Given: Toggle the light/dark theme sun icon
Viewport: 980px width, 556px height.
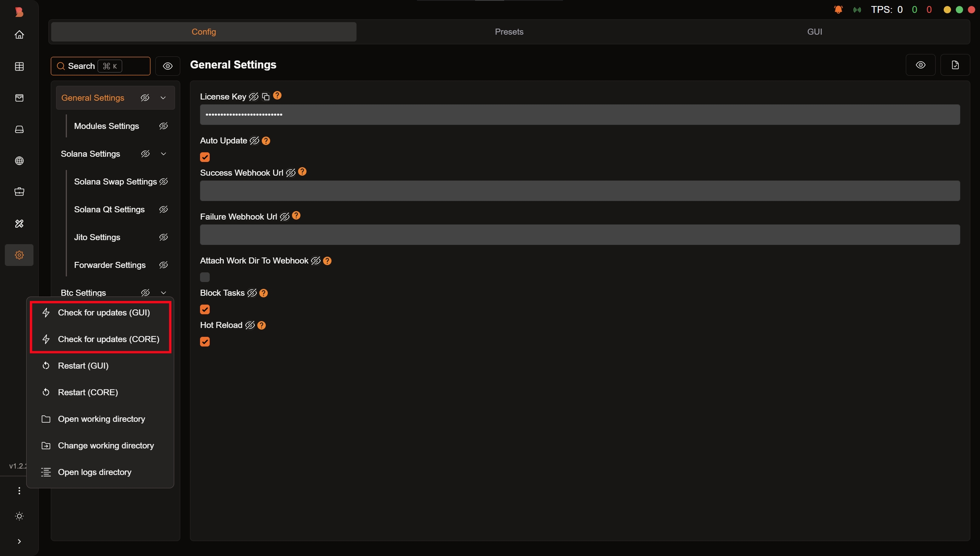Looking at the screenshot, I should coord(19,516).
